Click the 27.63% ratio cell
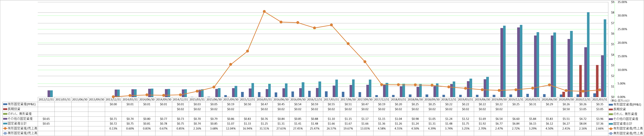Viewport: 644px width, 136px height. pyautogui.click(x=281, y=129)
